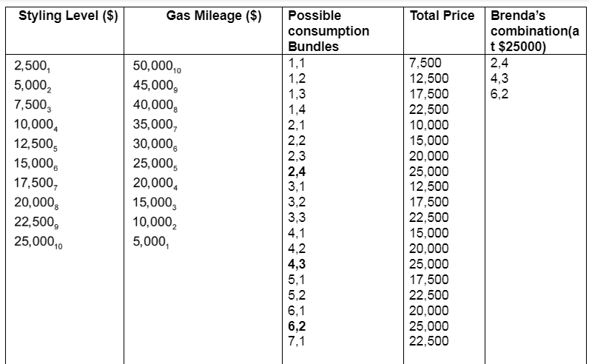Click the bold 4,3 consumption bundle

(x=297, y=263)
